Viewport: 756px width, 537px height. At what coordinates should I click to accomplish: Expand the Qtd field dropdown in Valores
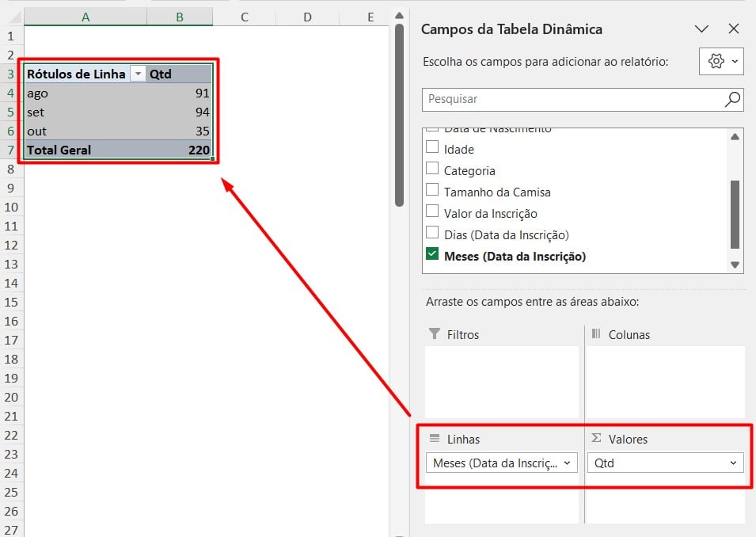tap(733, 463)
